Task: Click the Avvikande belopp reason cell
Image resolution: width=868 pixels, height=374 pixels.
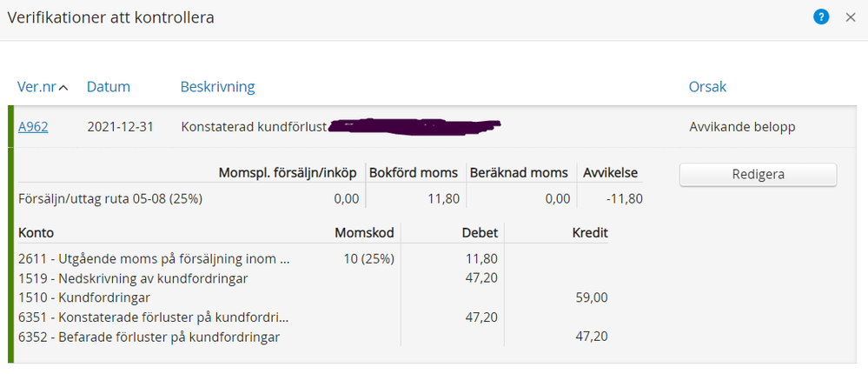Action: pos(742,127)
